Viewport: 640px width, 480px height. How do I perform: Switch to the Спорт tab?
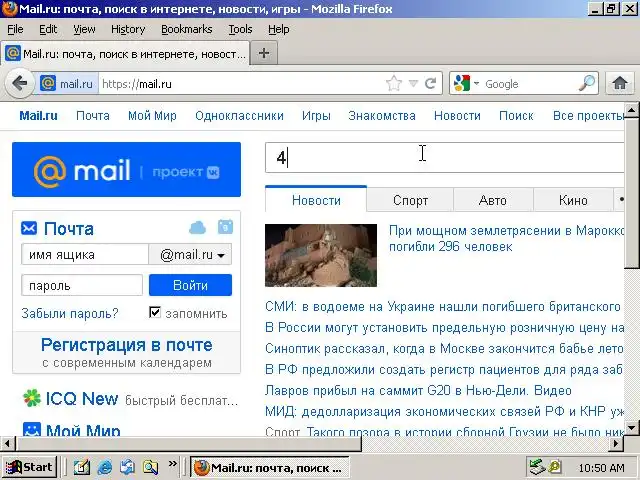click(x=410, y=200)
